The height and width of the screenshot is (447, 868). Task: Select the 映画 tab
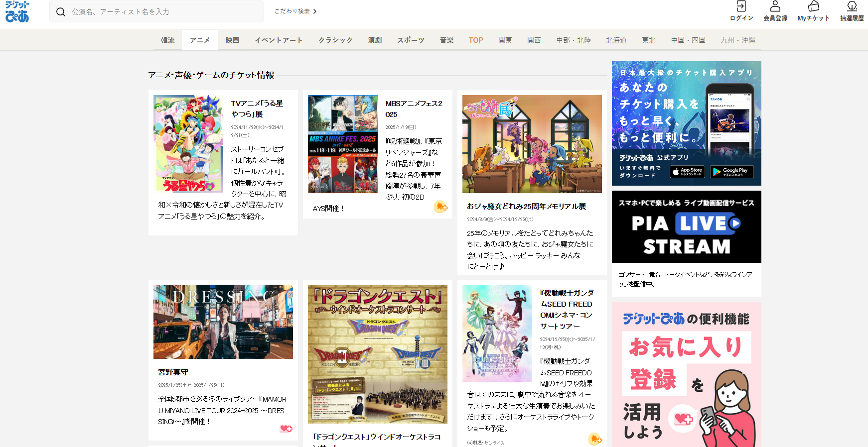coord(232,40)
